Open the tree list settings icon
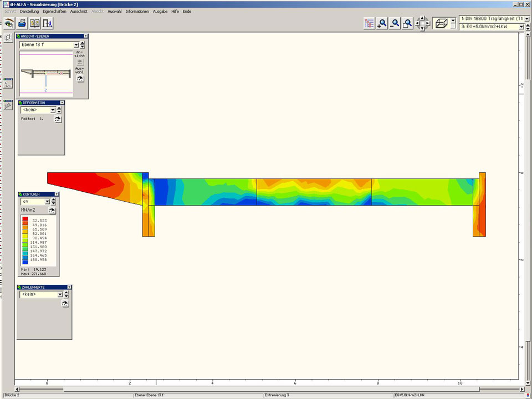The height and width of the screenshot is (399, 532). [370, 23]
